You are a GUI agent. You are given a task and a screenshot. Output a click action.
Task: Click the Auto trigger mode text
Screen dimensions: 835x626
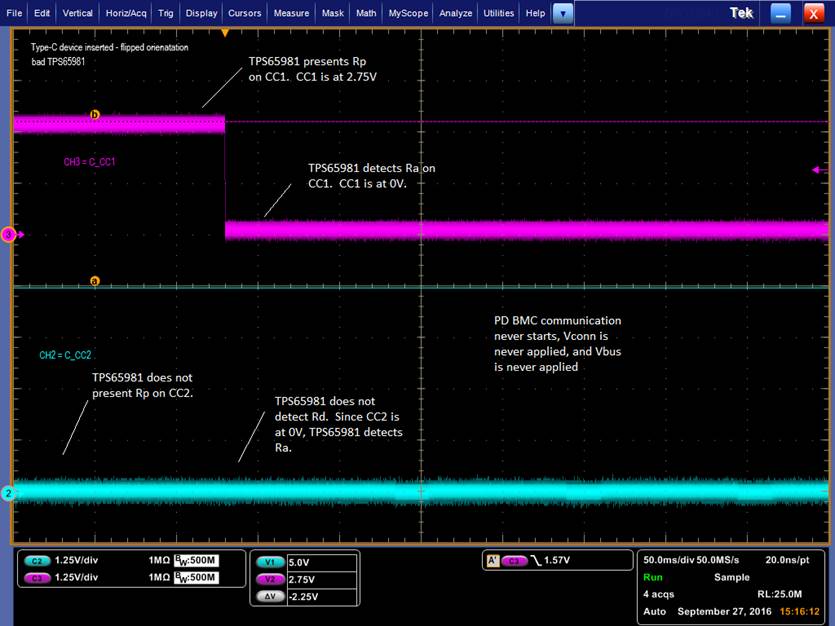[x=654, y=612]
